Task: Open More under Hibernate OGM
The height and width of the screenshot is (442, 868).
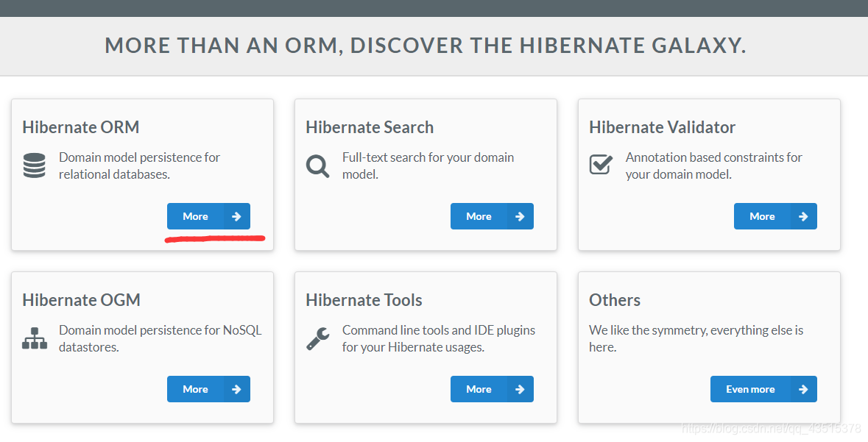Action: 208,389
